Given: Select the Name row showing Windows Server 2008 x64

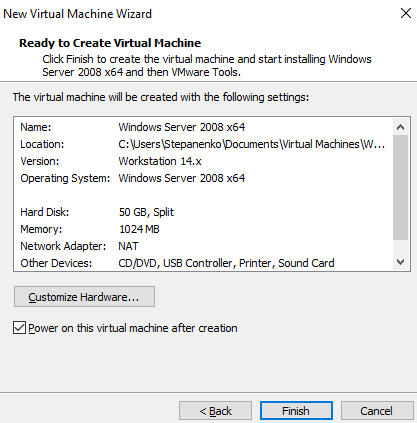Looking at the screenshot, I should coord(203,127).
